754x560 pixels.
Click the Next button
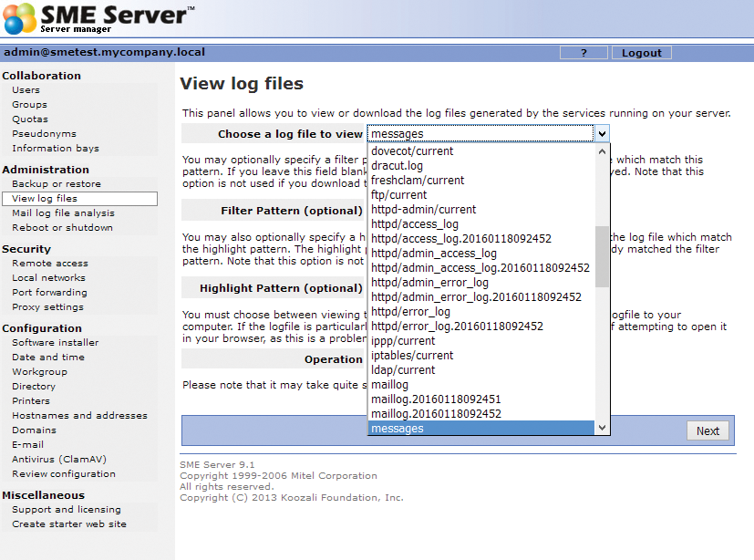click(x=708, y=431)
